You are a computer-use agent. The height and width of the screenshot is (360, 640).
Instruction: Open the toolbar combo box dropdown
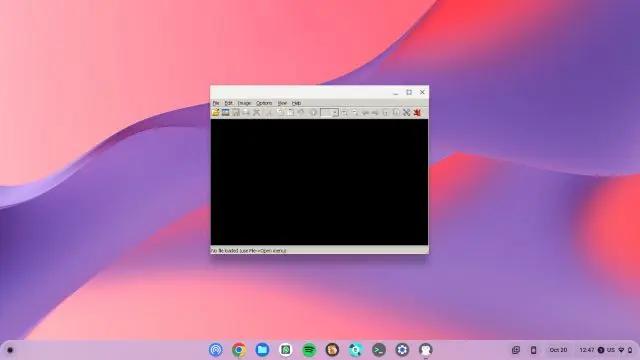click(335, 113)
